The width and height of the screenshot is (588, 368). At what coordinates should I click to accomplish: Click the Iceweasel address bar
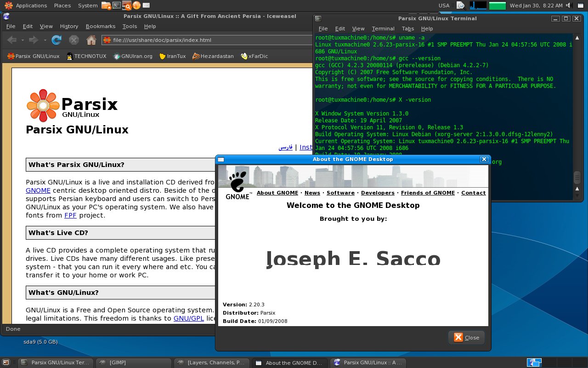pos(208,40)
